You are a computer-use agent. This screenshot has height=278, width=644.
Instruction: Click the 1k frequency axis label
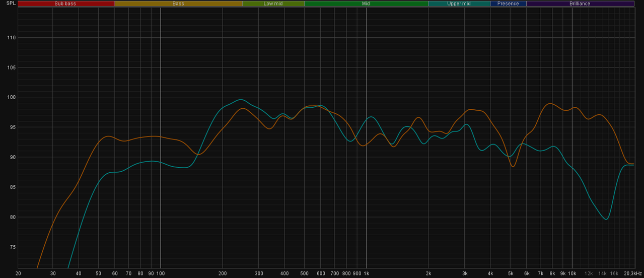pos(366,273)
